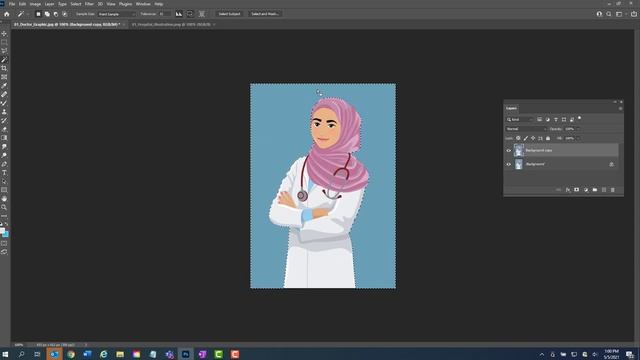Select the Hand tool

click(x=4, y=199)
